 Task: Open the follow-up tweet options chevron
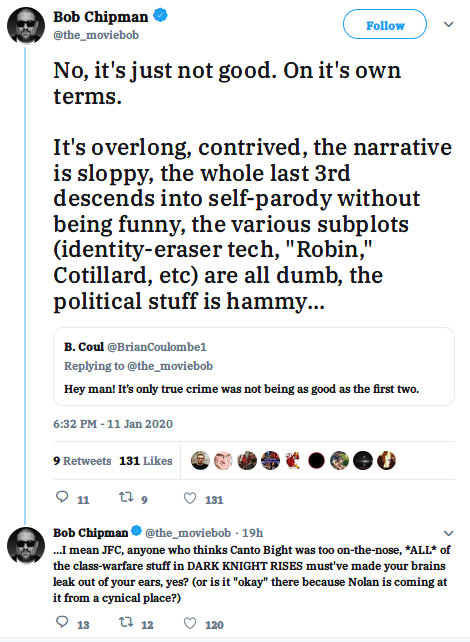click(x=449, y=533)
